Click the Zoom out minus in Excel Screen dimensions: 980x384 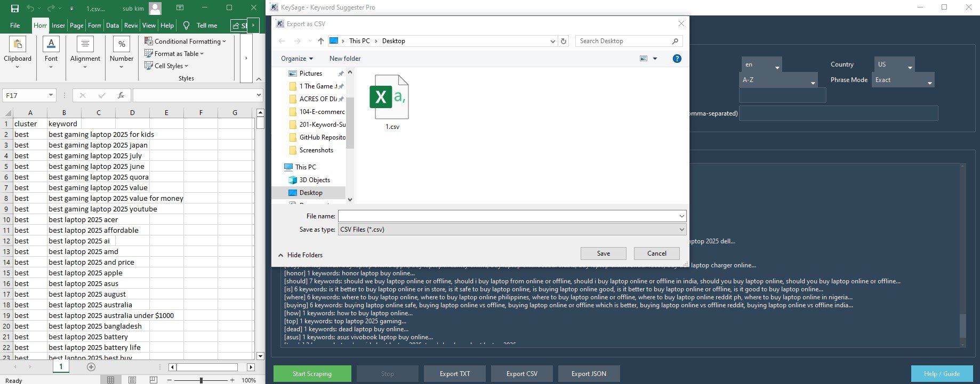170,380
